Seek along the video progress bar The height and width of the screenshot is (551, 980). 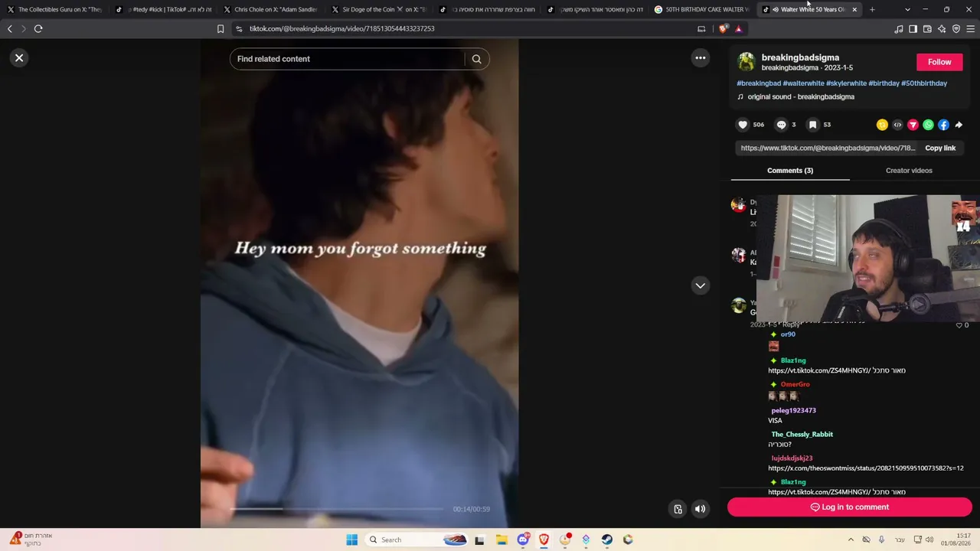click(337, 509)
